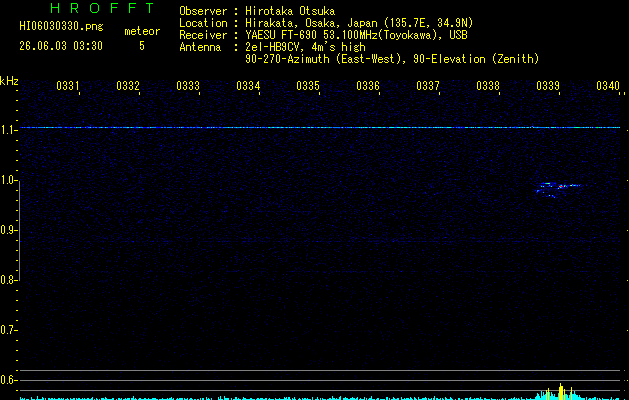Click the 1.0 kHz axis label
Image resolution: width=629 pixels, height=400 pixels.
[8, 180]
